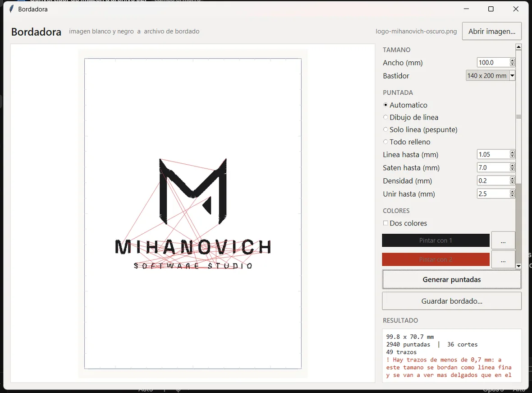Screen dimensions: 532x393
Task: Open color picker beside Pintar con 2
Action: (x=503, y=259)
